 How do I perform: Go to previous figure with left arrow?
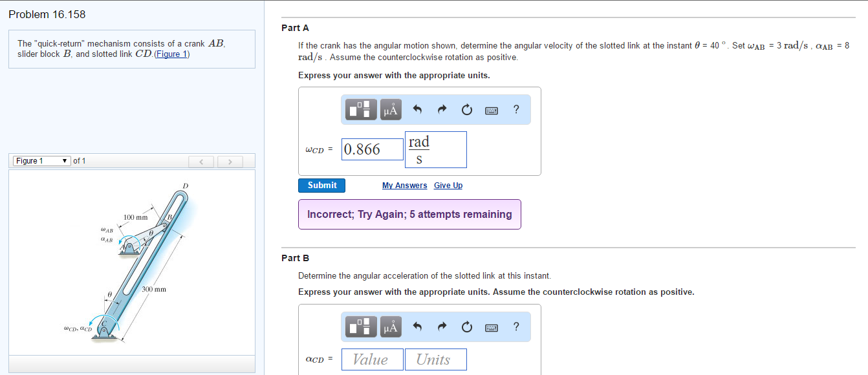(x=201, y=161)
